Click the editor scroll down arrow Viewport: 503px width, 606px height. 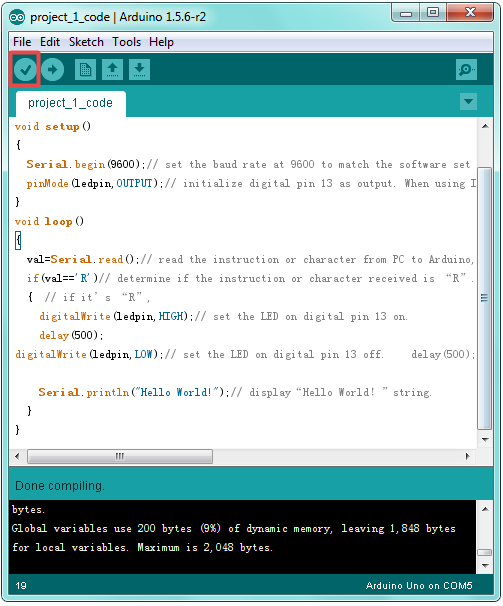[485, 439]
